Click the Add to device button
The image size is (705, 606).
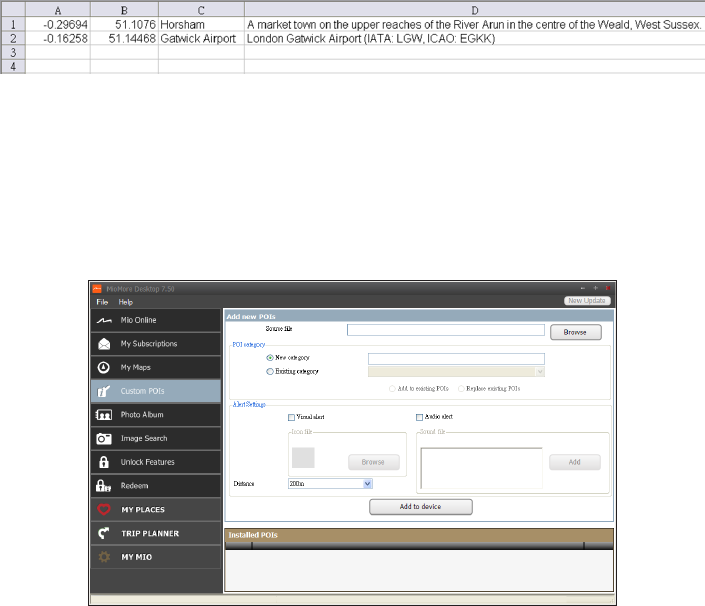point(420,507)
